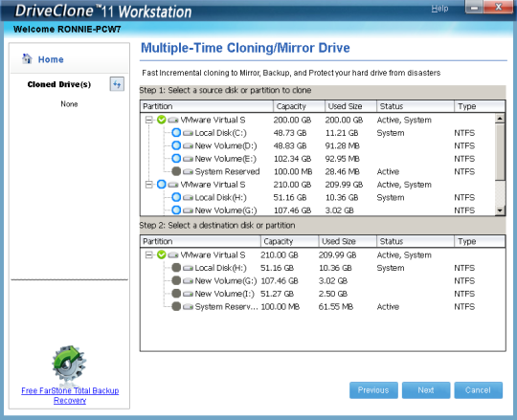Sort destination list by Partition column
The height and width of the screenshot is (420, 517).
tap(200, 241)
